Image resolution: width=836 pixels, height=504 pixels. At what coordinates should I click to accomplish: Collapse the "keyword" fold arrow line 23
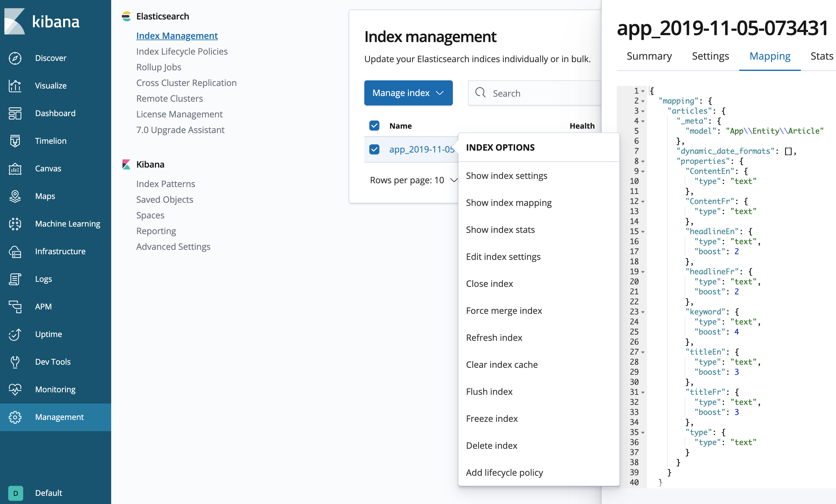point(643,312)
